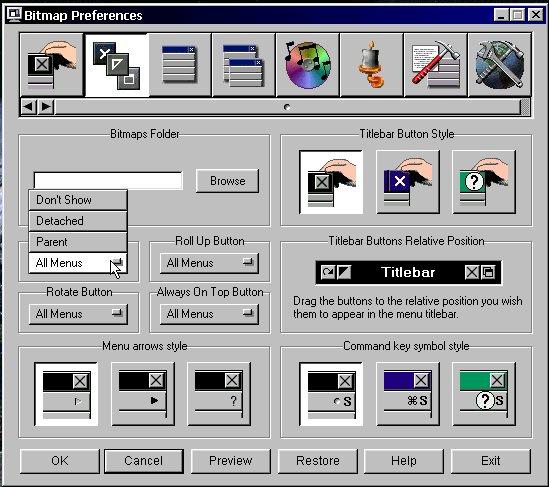Screen dimensions: 549x487
Task: Click the hand-over-titlebar bitmap icon
Action: tap(52, 65)
